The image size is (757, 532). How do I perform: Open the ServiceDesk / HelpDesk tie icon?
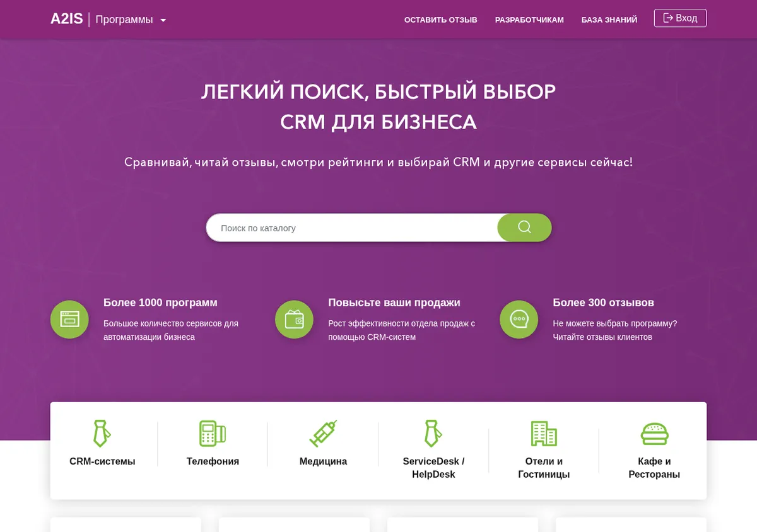433,433
